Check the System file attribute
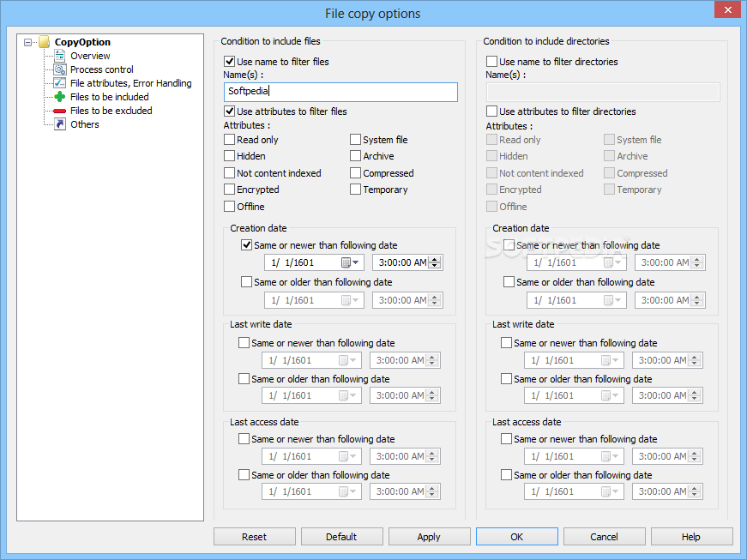Viewport: 747px width, 560px height. pyautogui.click(x=355, y=140)
